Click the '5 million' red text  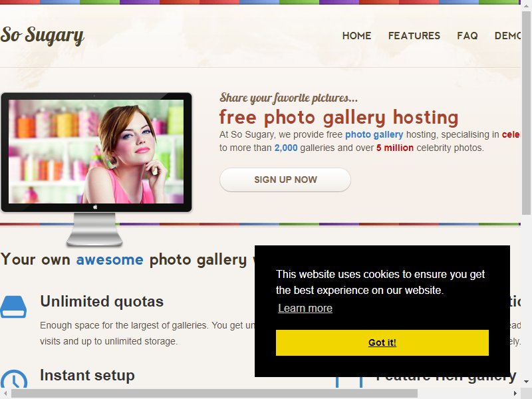click(x=394, y=148)
